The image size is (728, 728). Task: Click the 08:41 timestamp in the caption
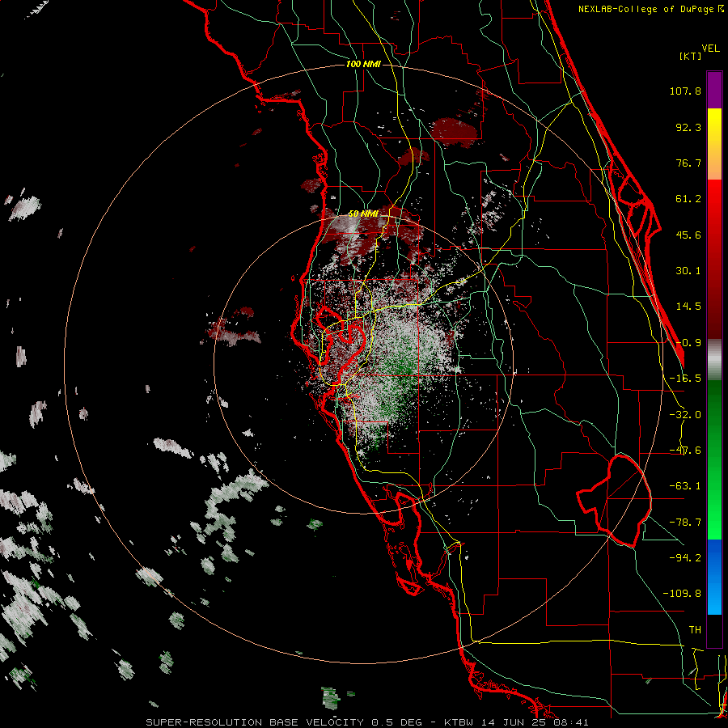(x=572, y=722)
